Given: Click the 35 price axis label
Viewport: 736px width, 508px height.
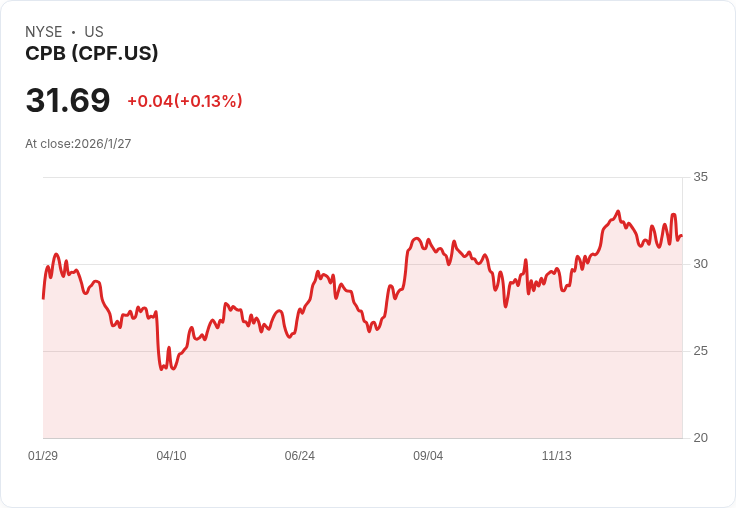Looking at the screenshot, I should pyautogui.click(x=700, y=177).
